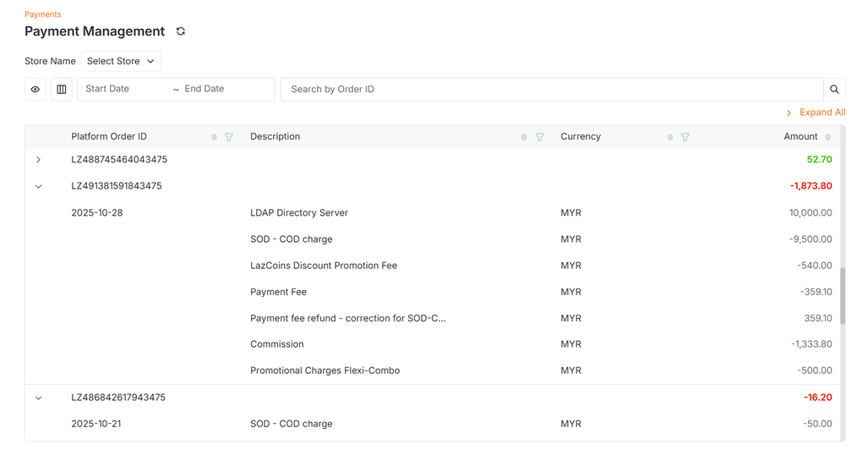Filter the Currency column
Viewport: 868px width, 450px height.
pos(685,137)
